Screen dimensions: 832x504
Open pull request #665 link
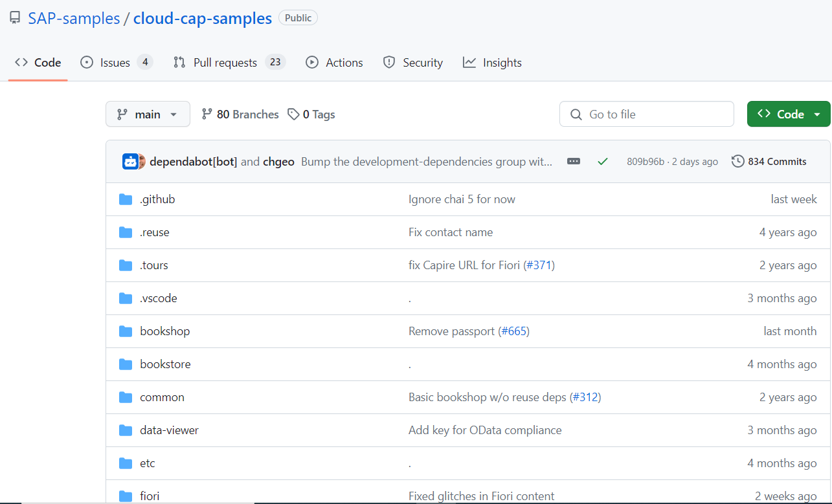click(x=513, y=331)
